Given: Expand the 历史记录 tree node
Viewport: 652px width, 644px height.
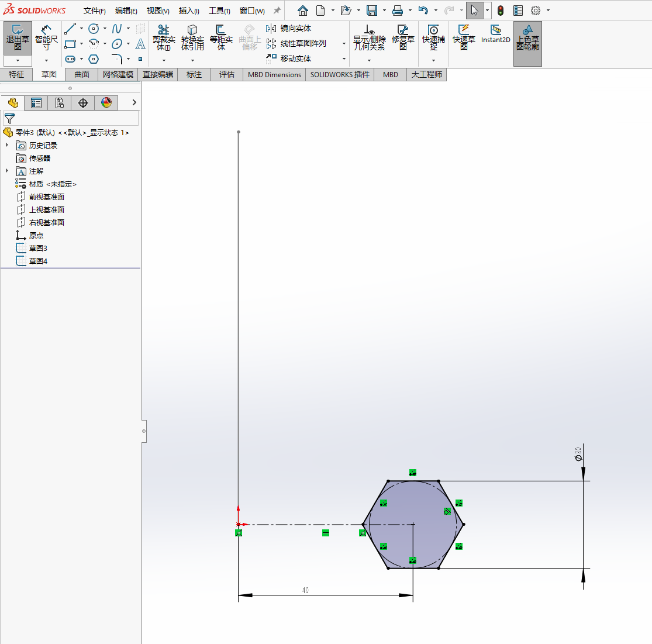Looking at the screenshot, I should [7, 145].
